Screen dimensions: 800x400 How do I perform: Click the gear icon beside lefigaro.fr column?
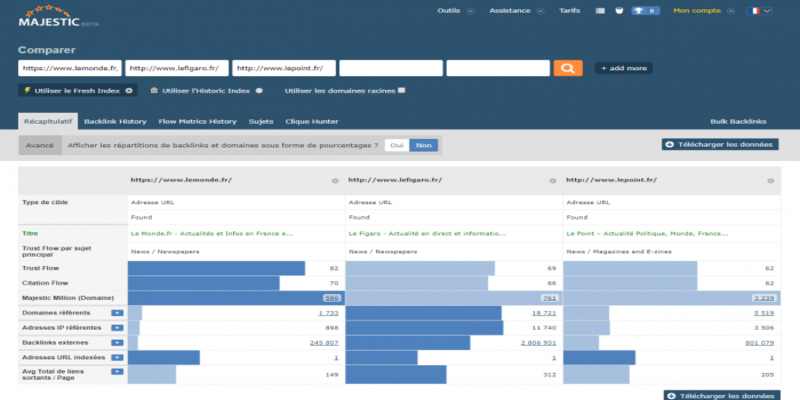[551, 181]
